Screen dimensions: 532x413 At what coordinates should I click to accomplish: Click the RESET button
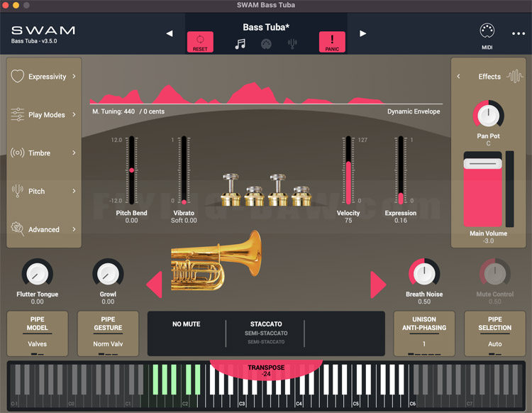(200, 42)
